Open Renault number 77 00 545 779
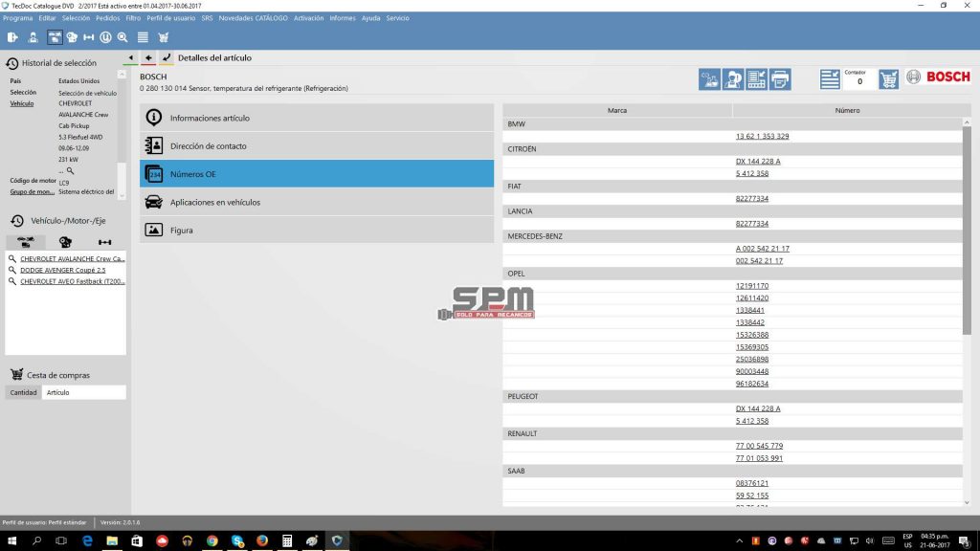980x551 pixels. 759,446
